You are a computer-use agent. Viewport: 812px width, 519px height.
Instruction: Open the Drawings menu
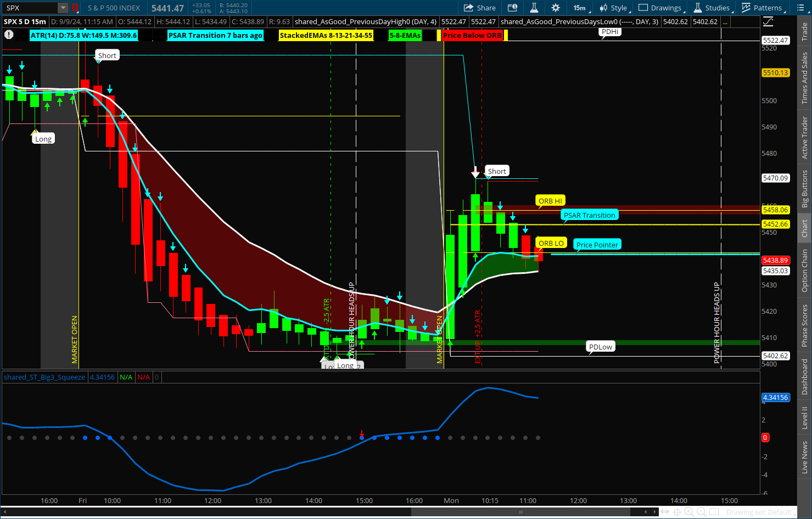coord(662,8)
